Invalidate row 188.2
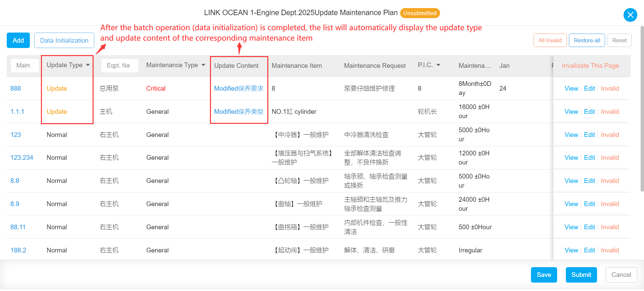Viewport: 644px width, 291px height. [x=610, y=250]
